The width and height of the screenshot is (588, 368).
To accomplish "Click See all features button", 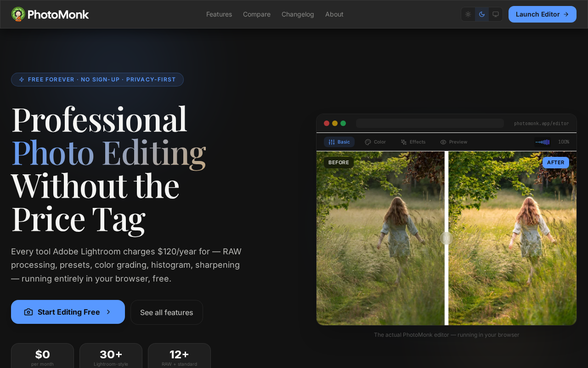I will (x=167, y=312).
